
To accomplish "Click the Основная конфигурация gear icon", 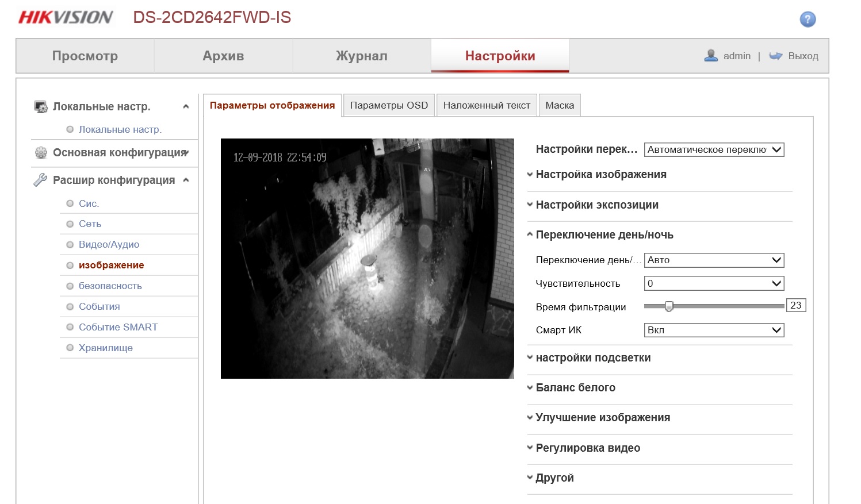I will click(x=41, y=153).
